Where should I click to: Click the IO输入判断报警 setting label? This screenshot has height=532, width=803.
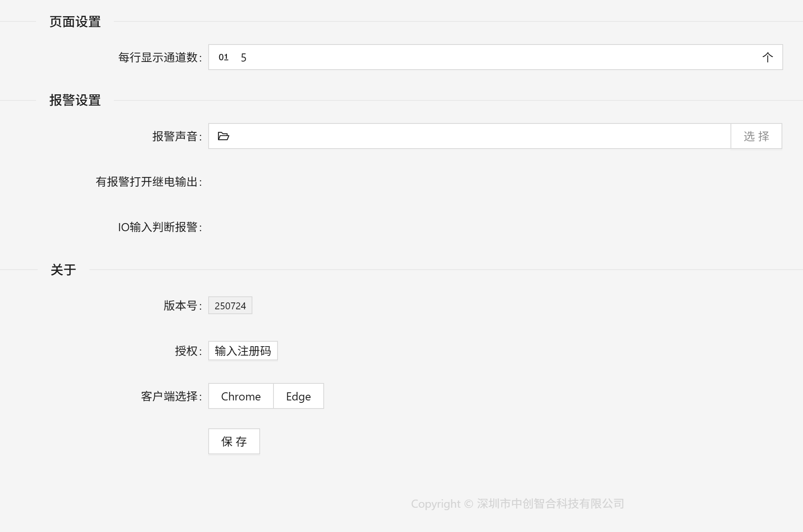pyautogui.click(x=161, y=228)
